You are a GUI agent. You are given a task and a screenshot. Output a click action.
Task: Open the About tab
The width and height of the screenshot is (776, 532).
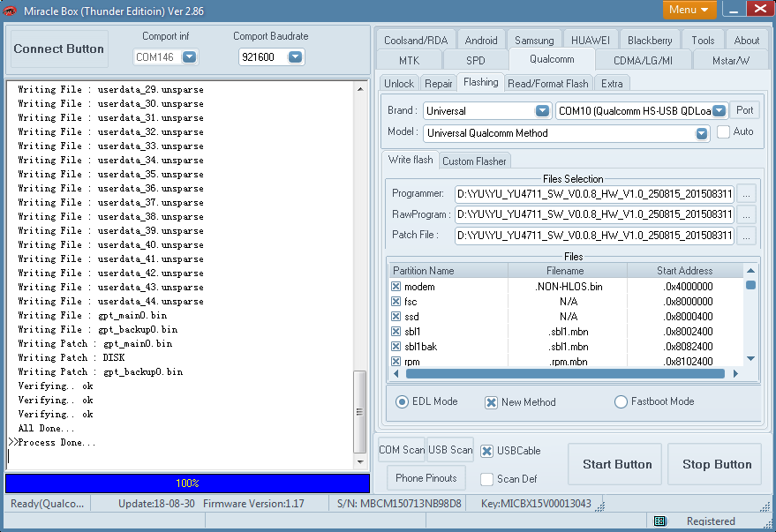click(x=746, y=40)
